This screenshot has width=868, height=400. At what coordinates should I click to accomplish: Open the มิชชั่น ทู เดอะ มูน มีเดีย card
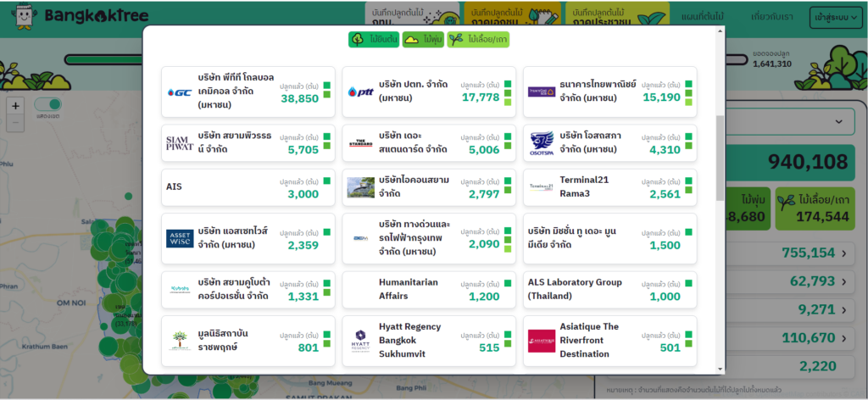(x=610, y=238)
